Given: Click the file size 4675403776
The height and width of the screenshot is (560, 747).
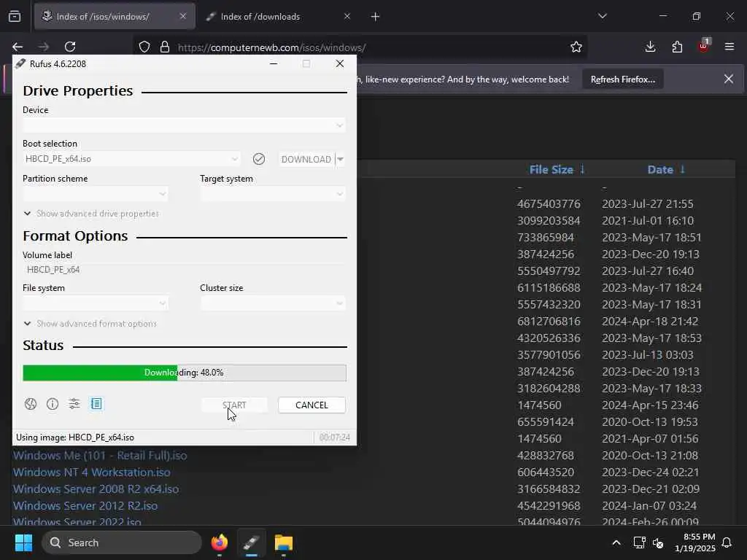Looking at the screenshot, I should 549,204.
